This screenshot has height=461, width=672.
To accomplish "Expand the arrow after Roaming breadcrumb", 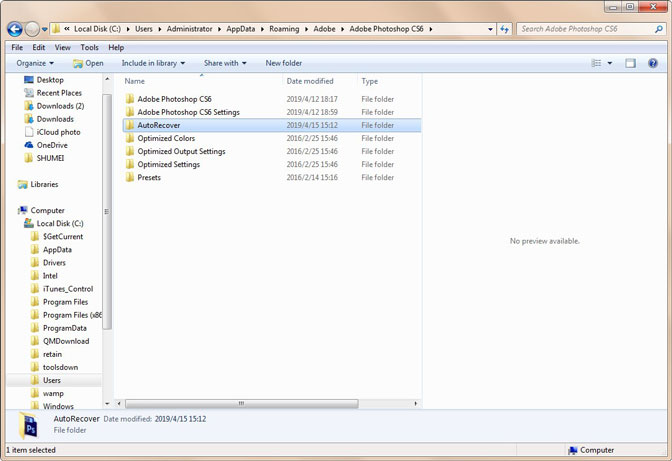I will pos(306,29).
